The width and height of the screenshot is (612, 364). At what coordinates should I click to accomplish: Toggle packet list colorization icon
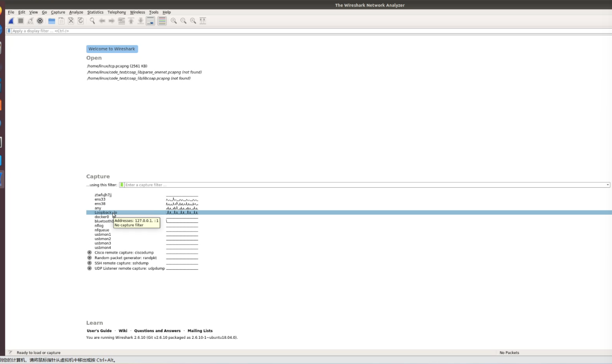162,21
